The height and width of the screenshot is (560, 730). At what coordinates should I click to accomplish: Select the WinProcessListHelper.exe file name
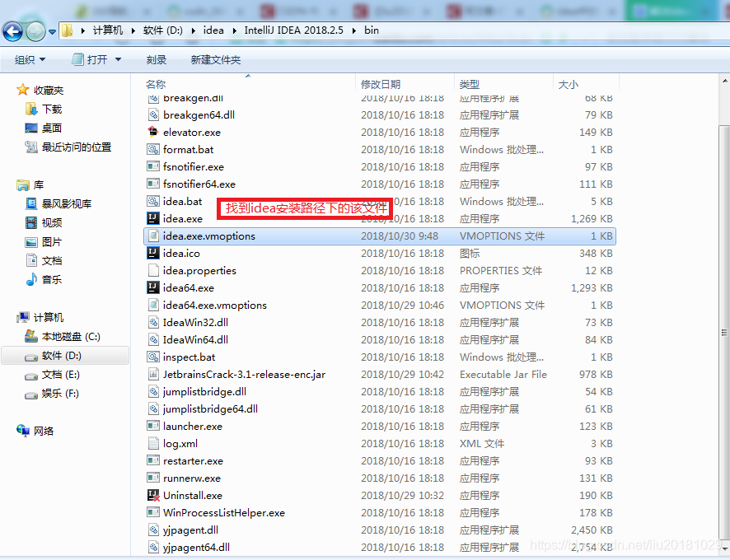coord(224,512)
